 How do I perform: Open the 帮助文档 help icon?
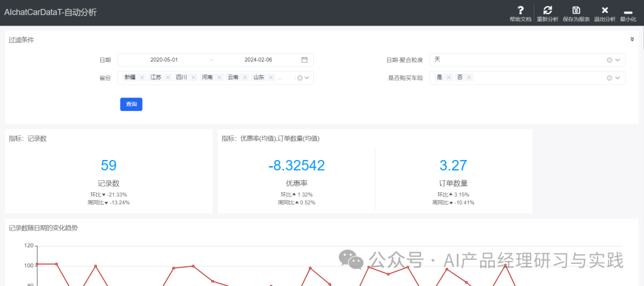pos(520,10)
